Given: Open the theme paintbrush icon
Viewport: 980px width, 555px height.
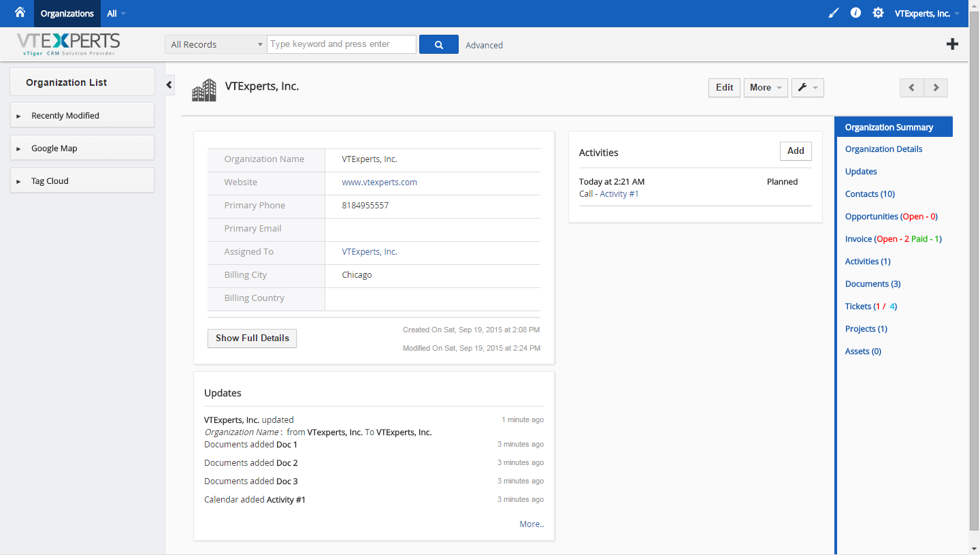Looking at the screenshot, I should click(x=834, y=13).
